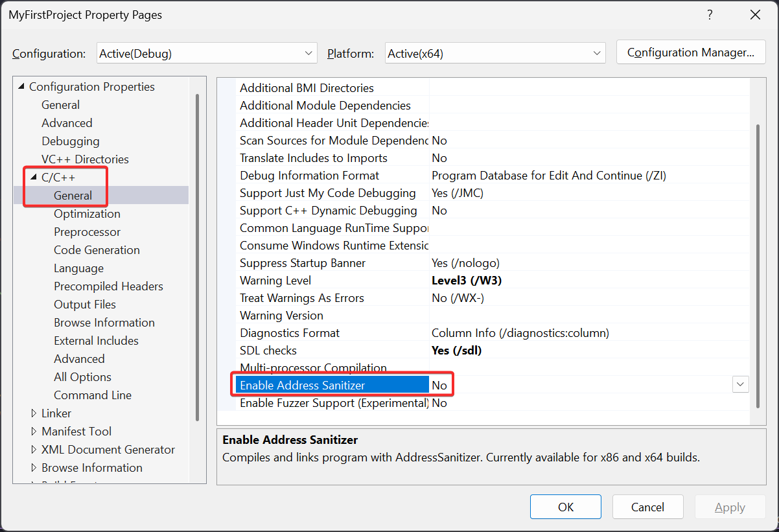Click the OK button
This screenshot has width=779, height=532.
click(566, 507)
